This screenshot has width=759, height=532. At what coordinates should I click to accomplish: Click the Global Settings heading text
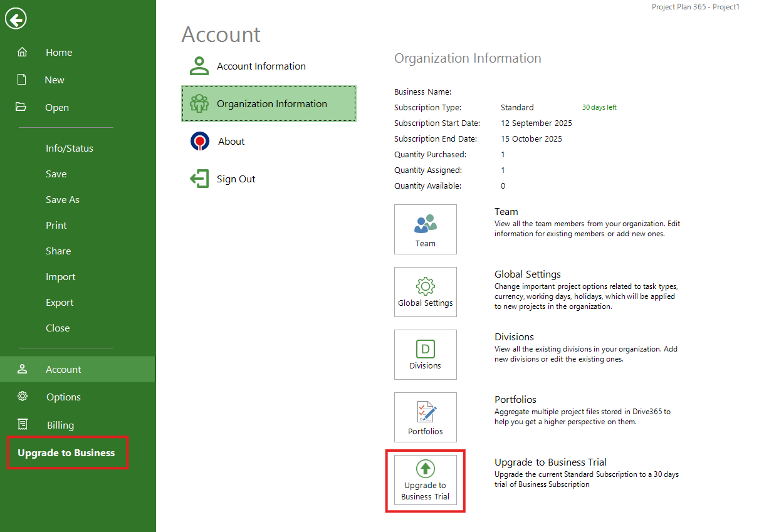528,274
